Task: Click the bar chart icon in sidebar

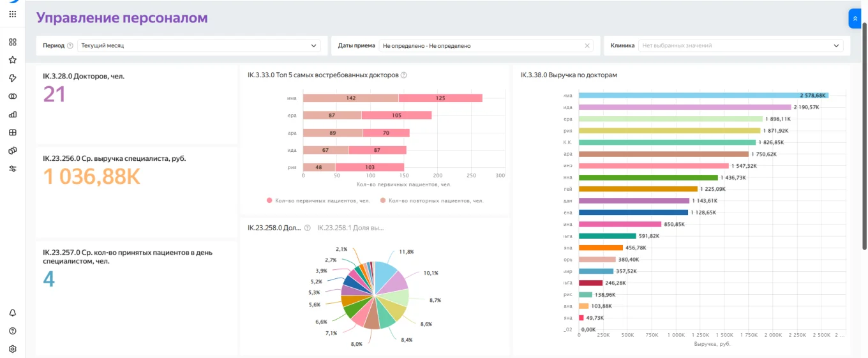Action: pyautogui.click(x=12, y=115)
